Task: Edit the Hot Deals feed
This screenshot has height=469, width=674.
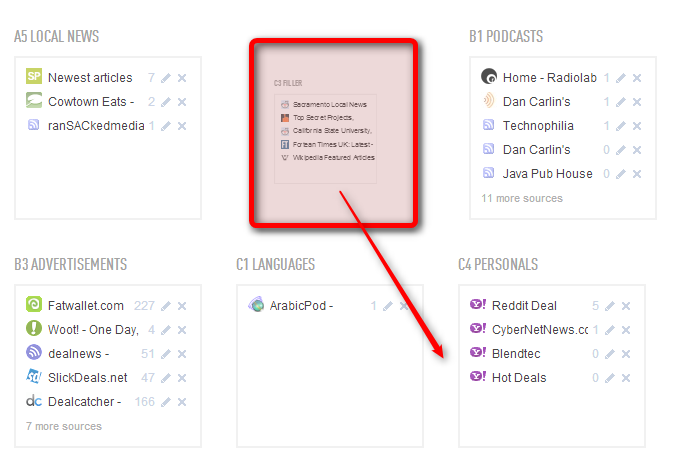Action: (x=610, y=378)
